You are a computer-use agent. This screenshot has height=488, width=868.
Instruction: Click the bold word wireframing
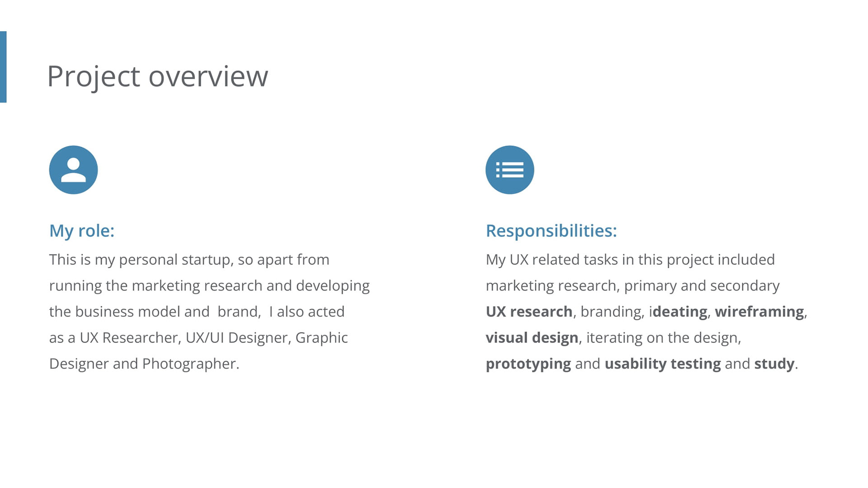coord(759,312)
